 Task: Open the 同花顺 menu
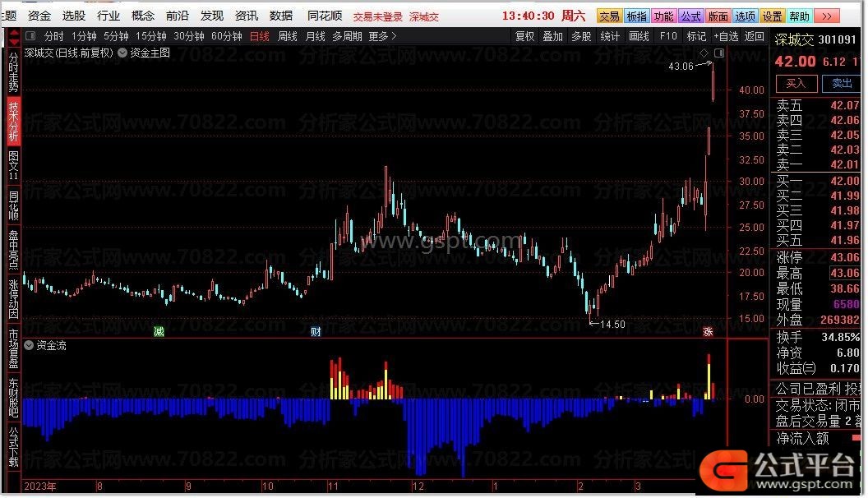pyautogui.click(x=325, y=16)
